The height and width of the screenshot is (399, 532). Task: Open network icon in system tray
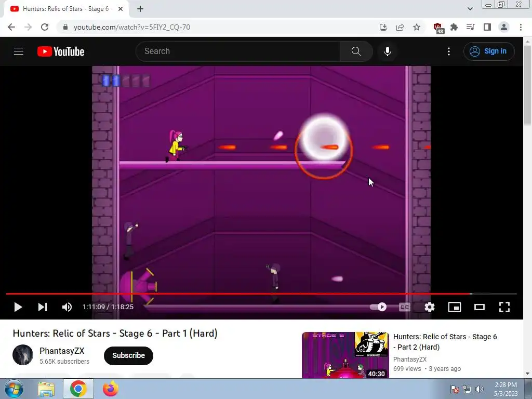[x=467, y=389]
